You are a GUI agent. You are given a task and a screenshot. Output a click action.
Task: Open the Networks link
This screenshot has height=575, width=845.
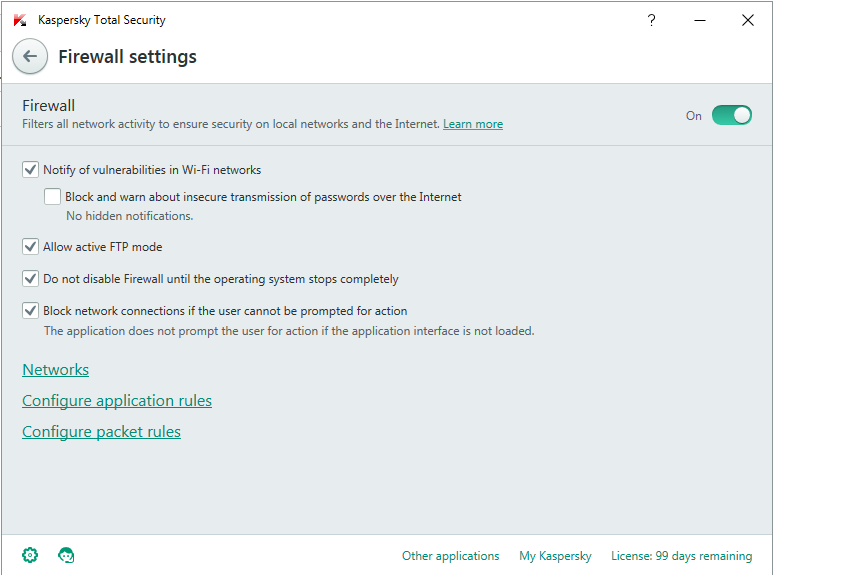pyautogui.click(x=56, y=370)
